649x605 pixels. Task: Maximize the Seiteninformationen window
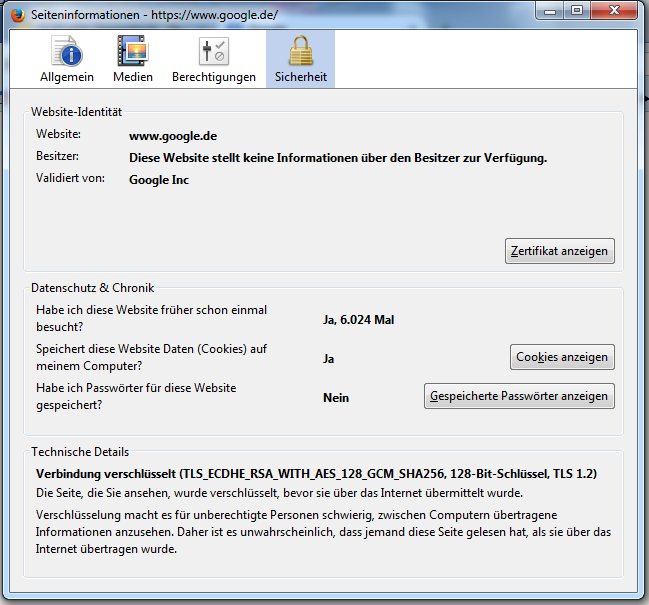pos(577,10)
